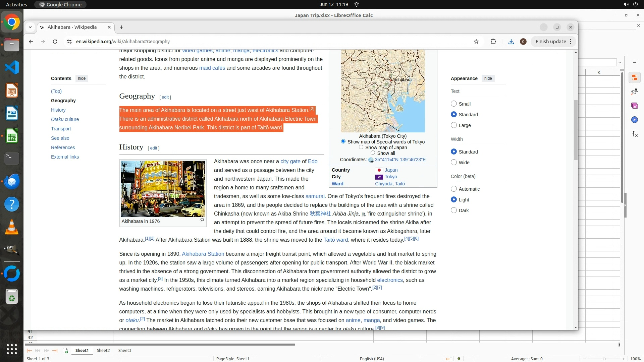Open the maid cafés link
644x362 pixels.
point(212,68)
